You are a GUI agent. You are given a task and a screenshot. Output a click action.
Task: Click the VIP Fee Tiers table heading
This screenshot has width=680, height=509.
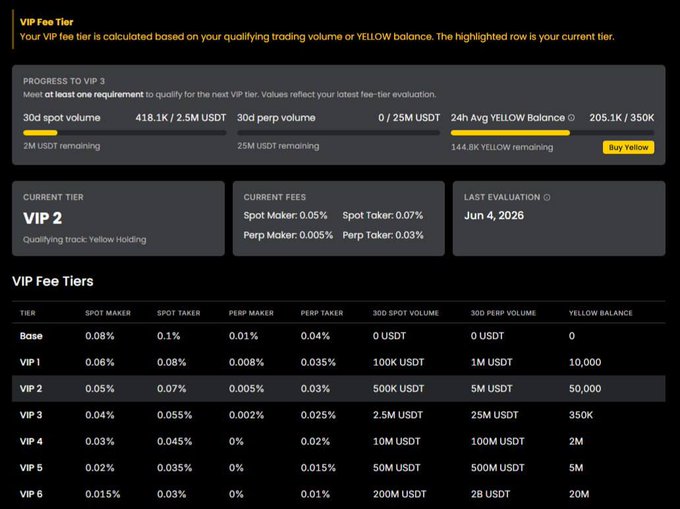tap(53, 281)
